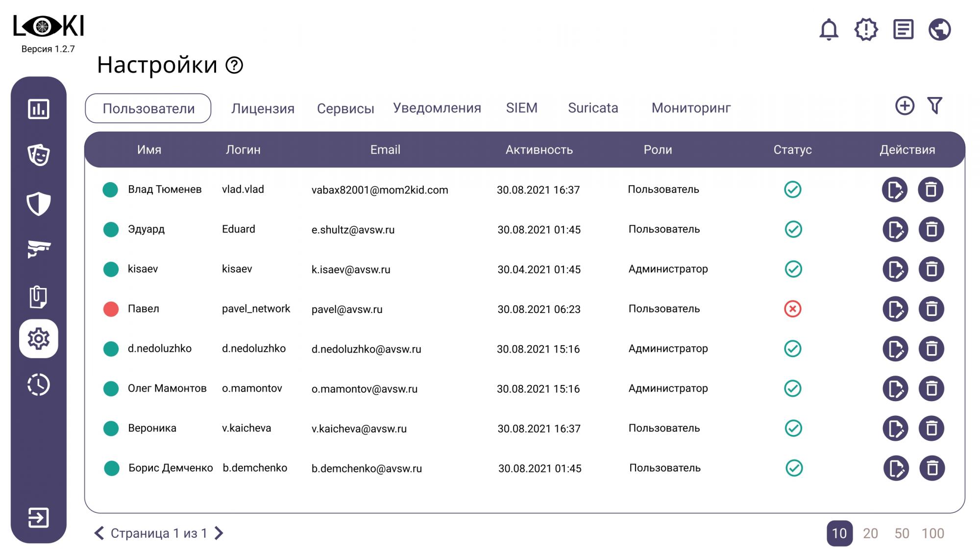Click the alert badge icon in header

pyautogui.click(x=866, y=29)
